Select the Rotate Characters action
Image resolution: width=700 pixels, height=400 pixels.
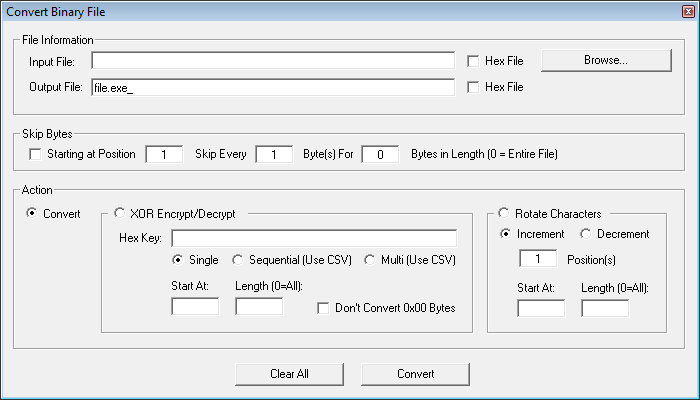504,213
